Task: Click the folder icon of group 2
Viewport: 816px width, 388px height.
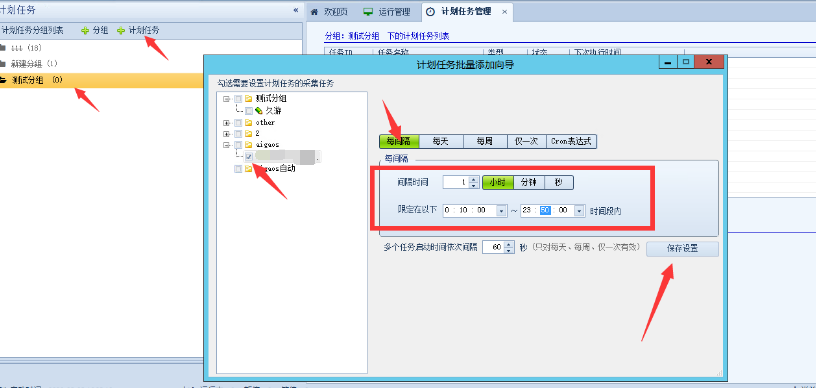Action: tap(249, 134)
